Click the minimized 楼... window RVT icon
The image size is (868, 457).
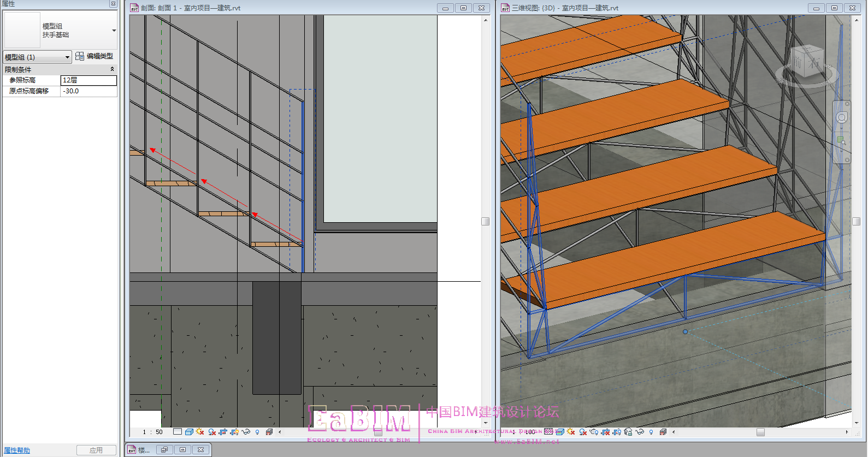132,450
